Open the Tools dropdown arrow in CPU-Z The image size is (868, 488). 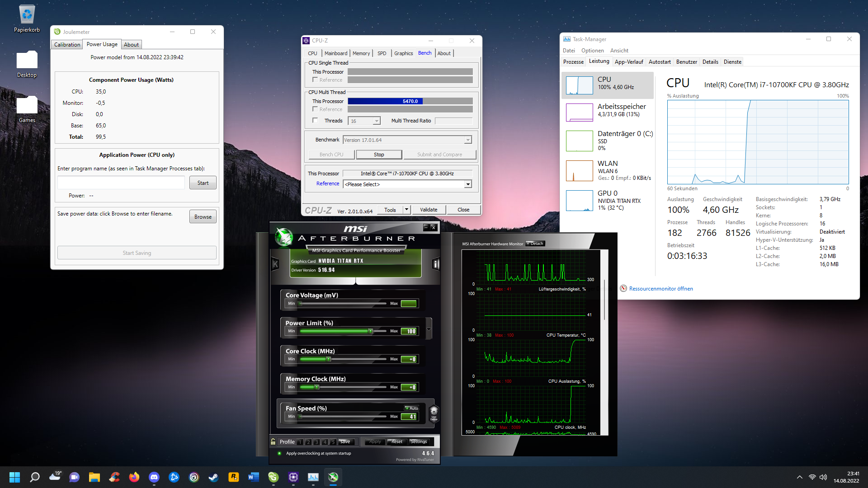click(406, 209)
